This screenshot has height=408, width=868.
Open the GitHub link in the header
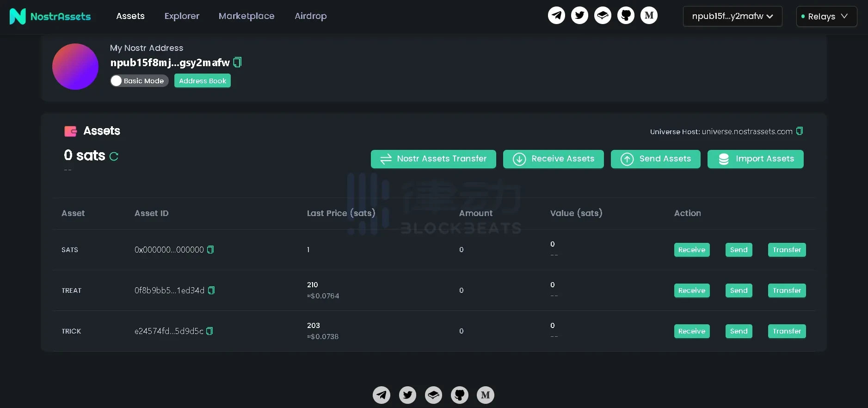(x=626, y=15)
